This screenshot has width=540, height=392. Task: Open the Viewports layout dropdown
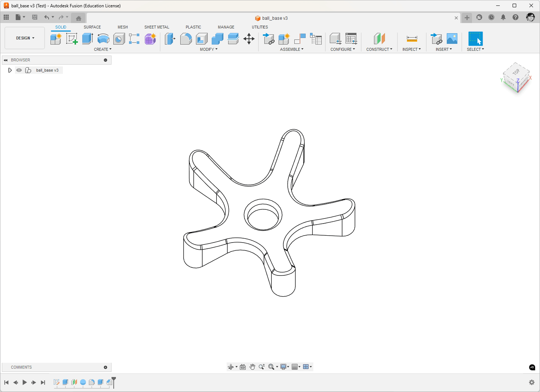click(x=307, y=367)
